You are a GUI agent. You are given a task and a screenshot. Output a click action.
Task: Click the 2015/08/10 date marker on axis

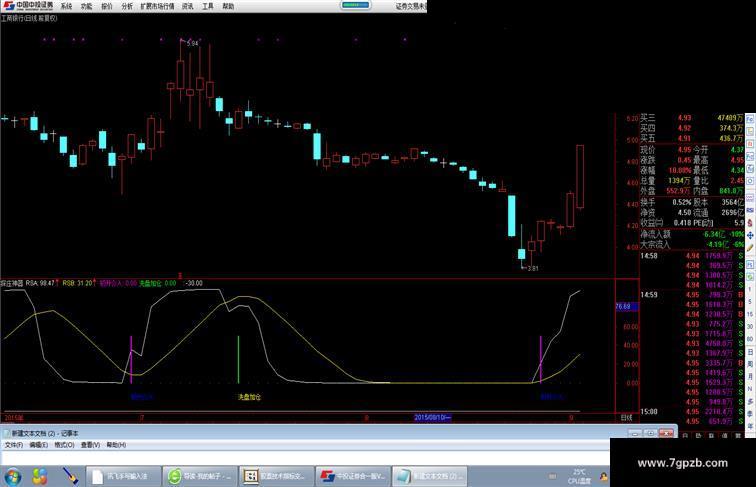(x=432, y=418)
